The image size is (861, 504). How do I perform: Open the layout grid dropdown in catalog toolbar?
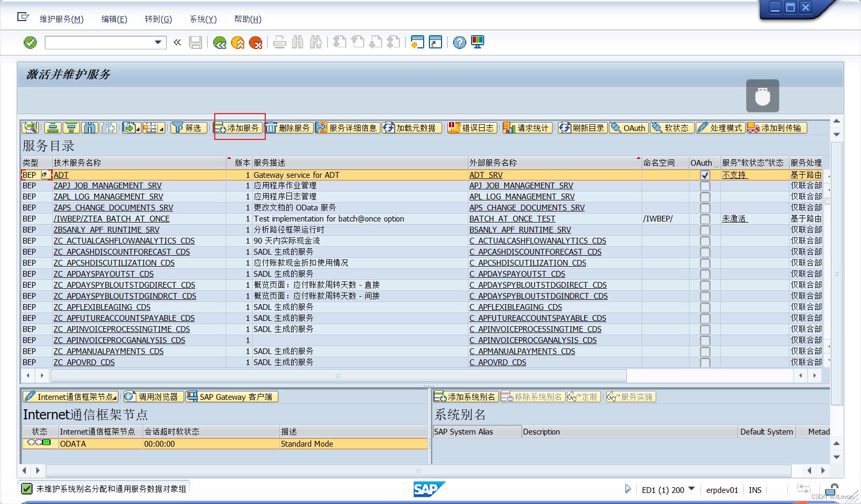pos(154,127)
